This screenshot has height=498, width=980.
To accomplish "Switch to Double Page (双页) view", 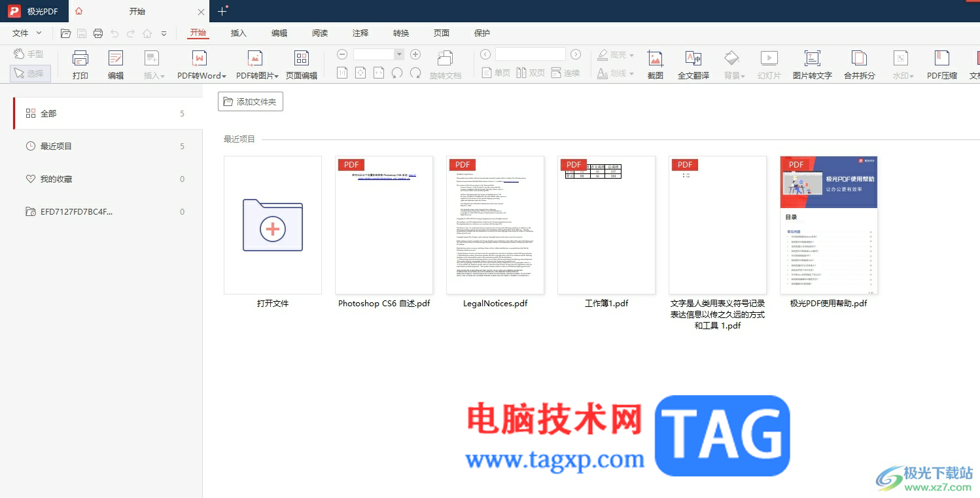I will tap(531, 73).
